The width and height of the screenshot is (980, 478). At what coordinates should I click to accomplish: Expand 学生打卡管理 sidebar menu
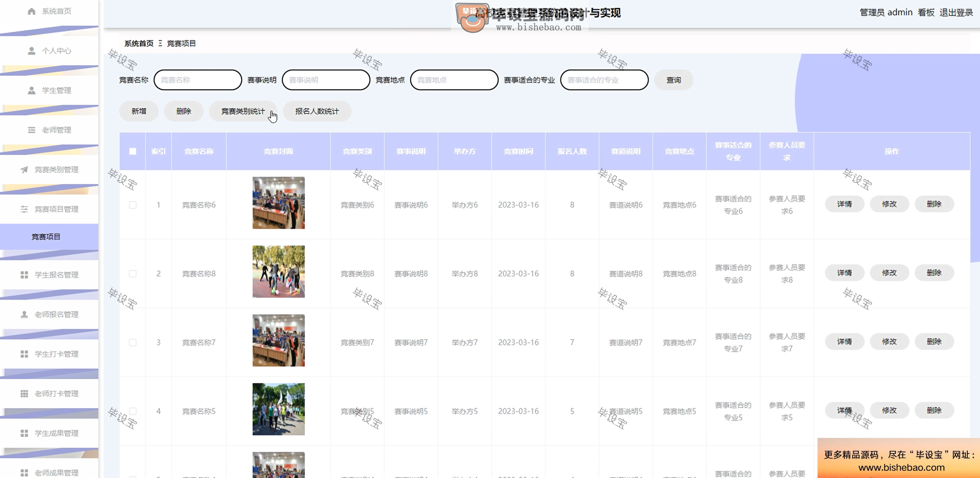50,354
